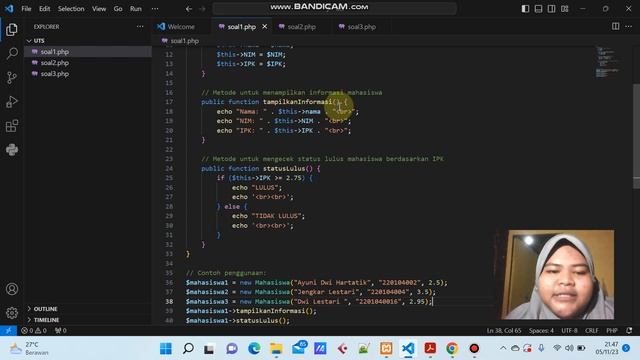Open File Explorer from taskbar

pos(276,349)
